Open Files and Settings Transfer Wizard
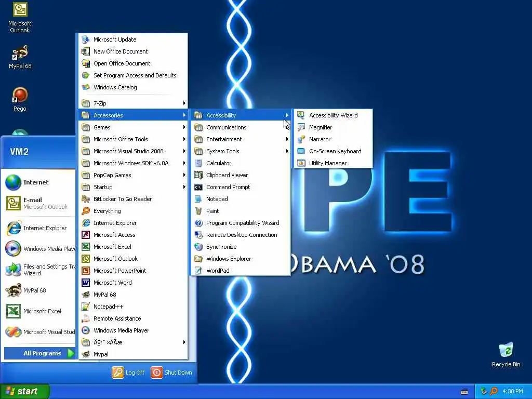The width and height of the screenshot is (532, 399). tap(39, 270)
